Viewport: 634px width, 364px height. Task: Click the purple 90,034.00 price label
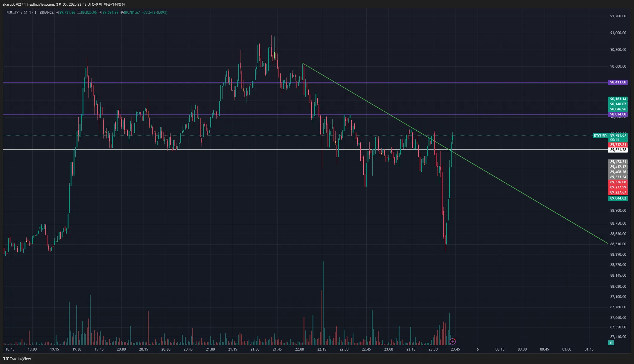pos(618,114)
